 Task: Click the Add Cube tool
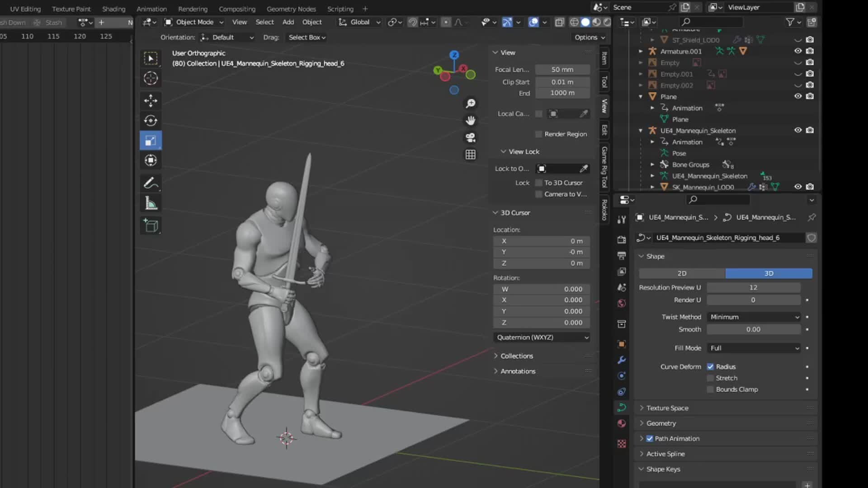coord(151,225)
